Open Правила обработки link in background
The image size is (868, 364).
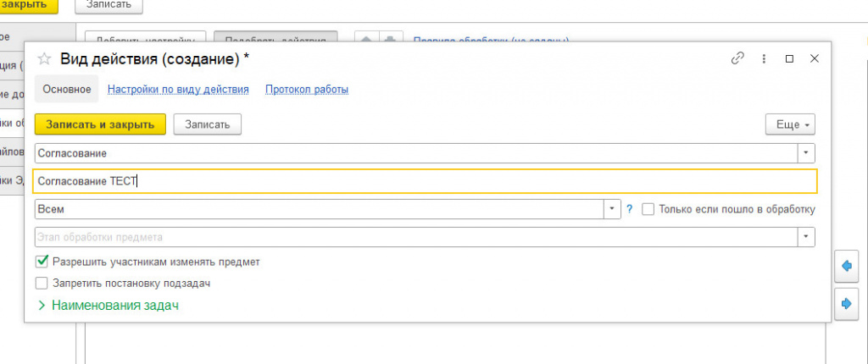[x=492, y=41]
